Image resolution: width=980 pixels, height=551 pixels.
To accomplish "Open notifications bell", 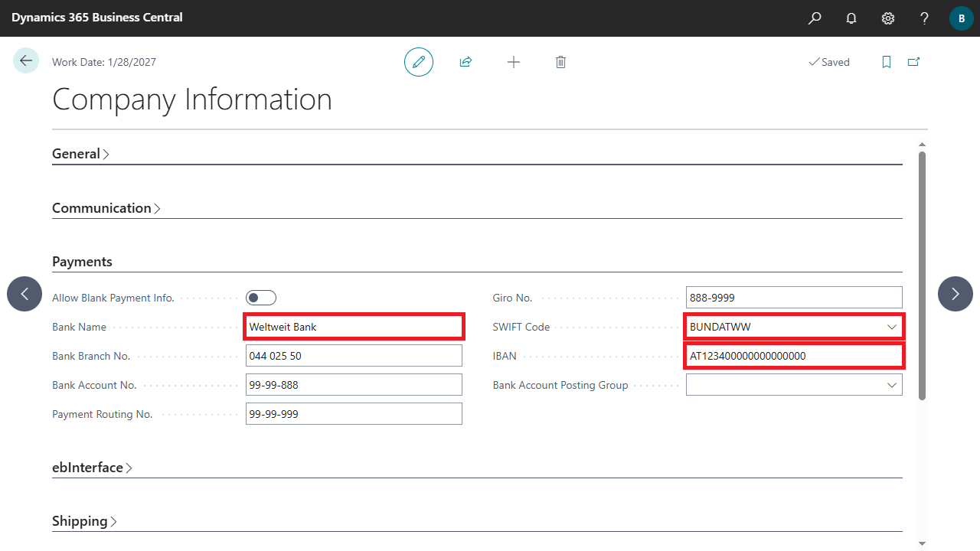I will (x=851, y=18).
